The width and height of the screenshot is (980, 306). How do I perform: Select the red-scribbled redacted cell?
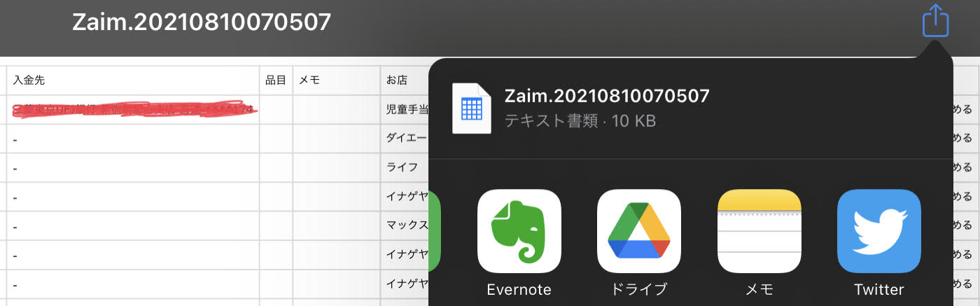[133, 109]
